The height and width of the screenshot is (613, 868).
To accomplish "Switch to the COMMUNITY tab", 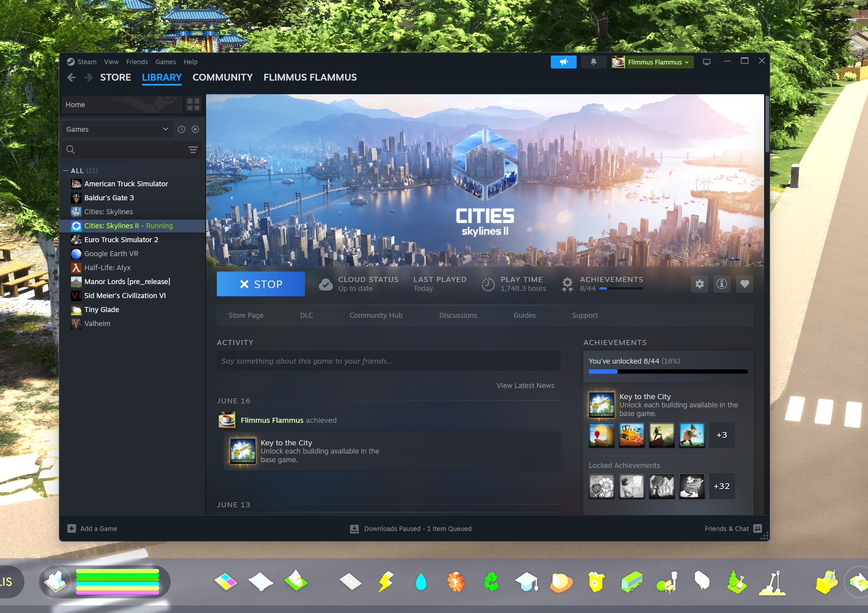I will pyautogui.click(x=222, y=77).
